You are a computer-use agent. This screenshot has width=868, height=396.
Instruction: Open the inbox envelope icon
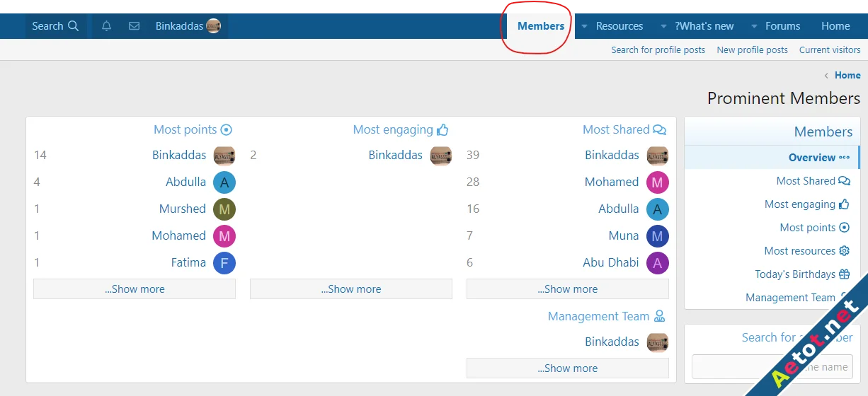click(134, 26)
